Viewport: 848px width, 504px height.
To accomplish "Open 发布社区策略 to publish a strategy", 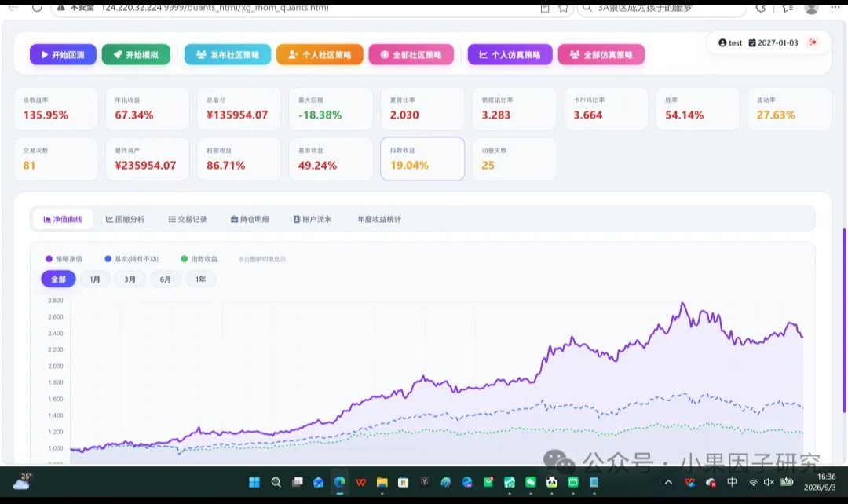I will coord(227,55).
